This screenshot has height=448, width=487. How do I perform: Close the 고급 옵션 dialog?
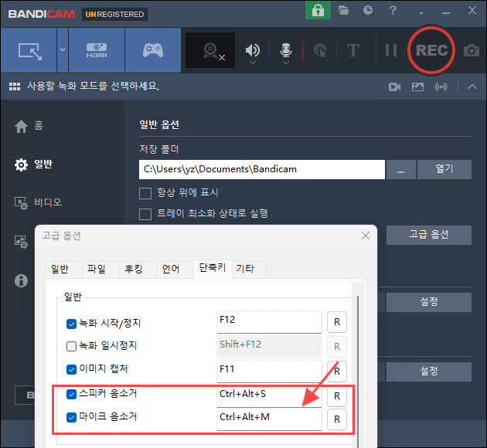366,236
